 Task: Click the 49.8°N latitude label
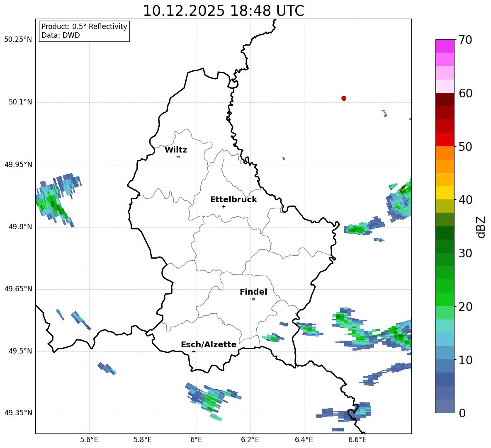pos(21,227)
